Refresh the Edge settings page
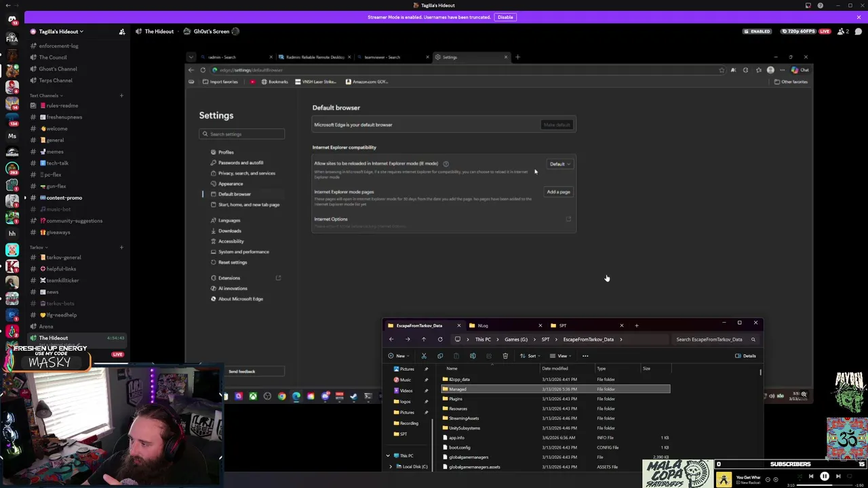 point(203,70)
